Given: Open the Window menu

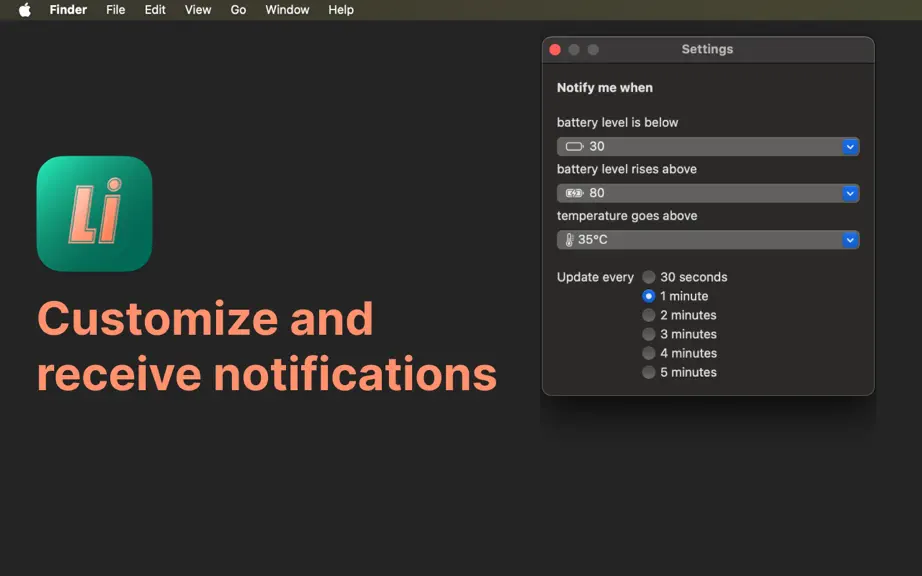Looking at the screenshot, I should pyautogui.click(x=288, y=10).
